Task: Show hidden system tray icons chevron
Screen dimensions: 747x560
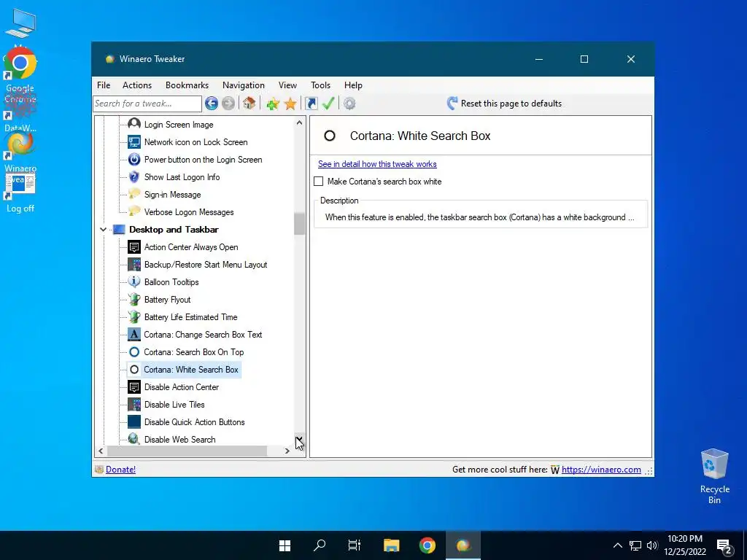Action: tap(617, 545)
